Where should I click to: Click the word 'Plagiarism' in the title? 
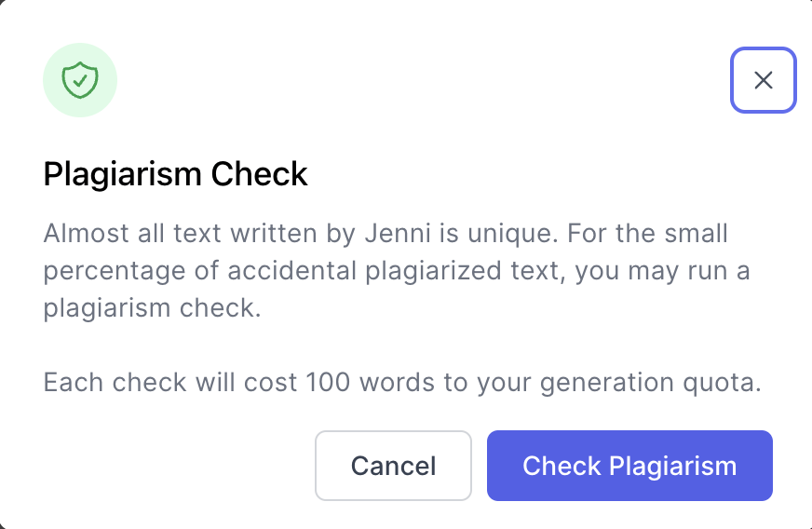pyautogui.click(x=122, y=174)
